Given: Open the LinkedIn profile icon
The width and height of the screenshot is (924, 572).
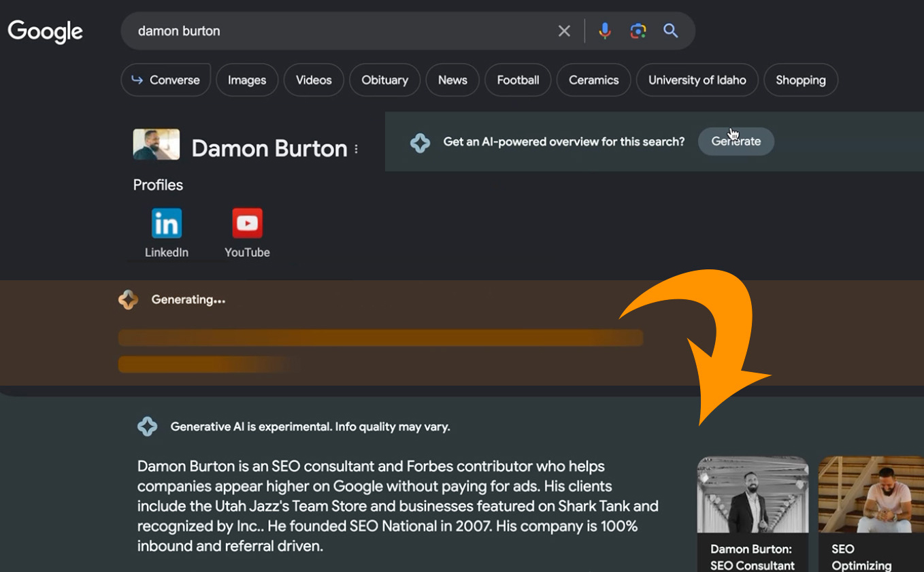Looking at the screenshot, I should point(167,223).
